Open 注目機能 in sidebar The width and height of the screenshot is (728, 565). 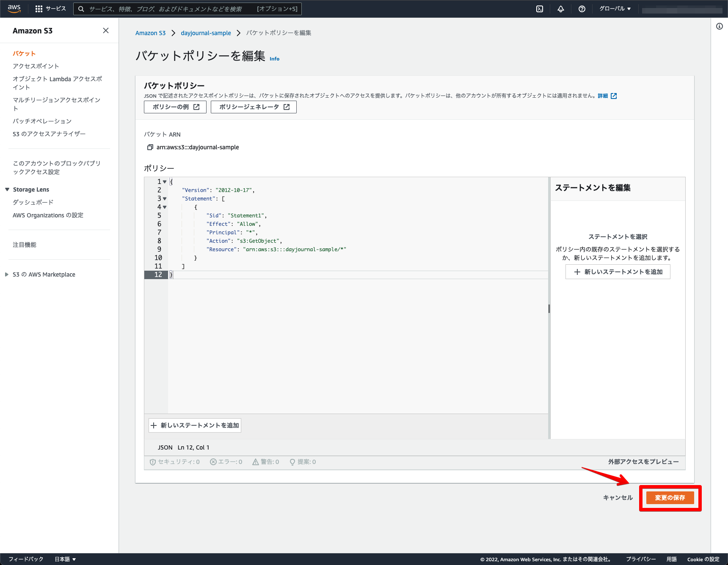[x=25, y=245]
